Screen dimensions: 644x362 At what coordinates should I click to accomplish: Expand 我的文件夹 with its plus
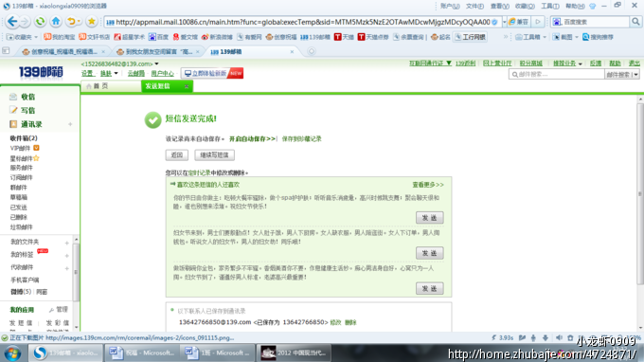(67, 243)
